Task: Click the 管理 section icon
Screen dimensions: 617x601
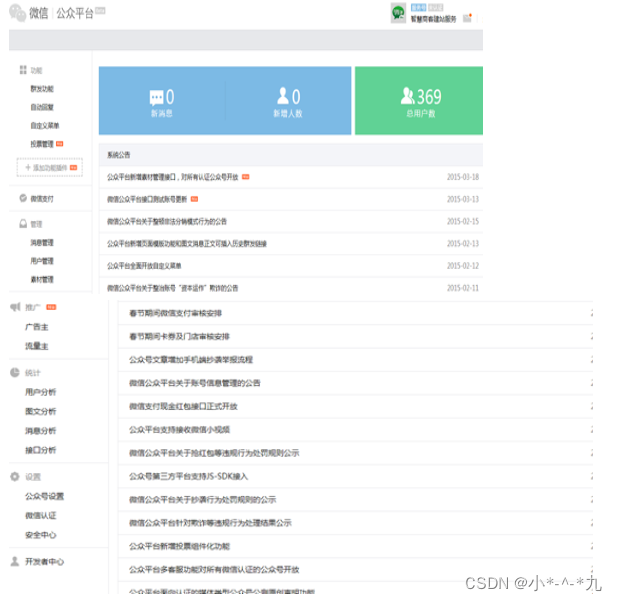Action: pos(23,224)
